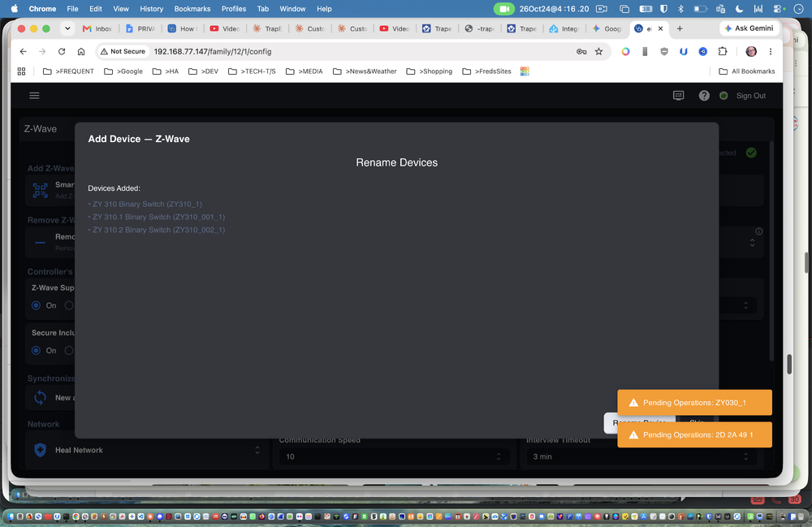Click ZY 310.2 Binary Switch (ZY310_002_1) entry
The height and width of the screenshot is (527, 812).
[x=158, y=230]
